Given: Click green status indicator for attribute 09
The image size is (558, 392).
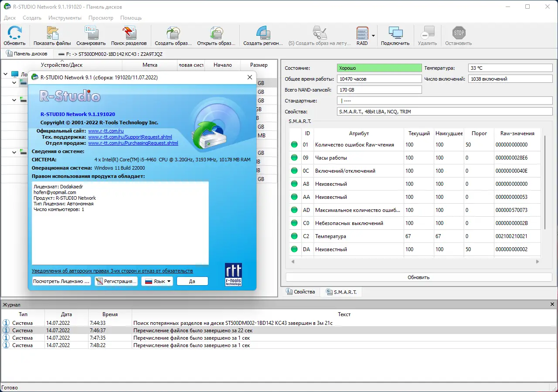Looking at the screenshot, I should click(294, 158).
